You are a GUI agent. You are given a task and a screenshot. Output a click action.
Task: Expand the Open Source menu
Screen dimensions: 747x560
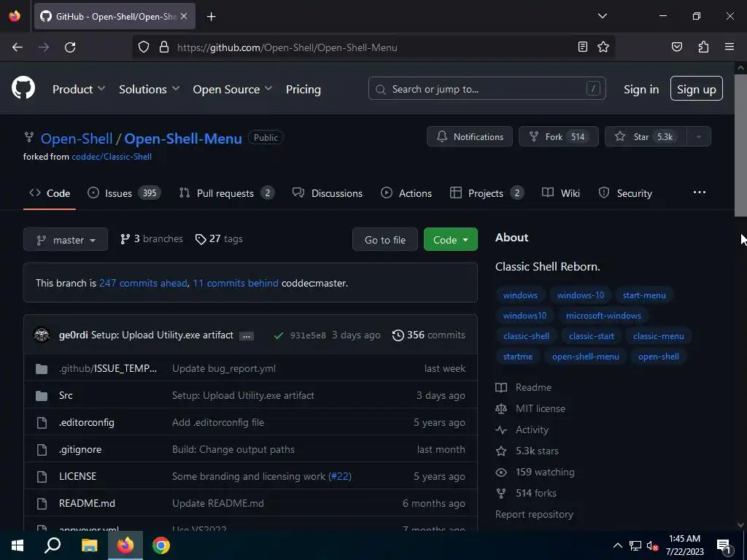pyautogui.click(x=233, y=89)
